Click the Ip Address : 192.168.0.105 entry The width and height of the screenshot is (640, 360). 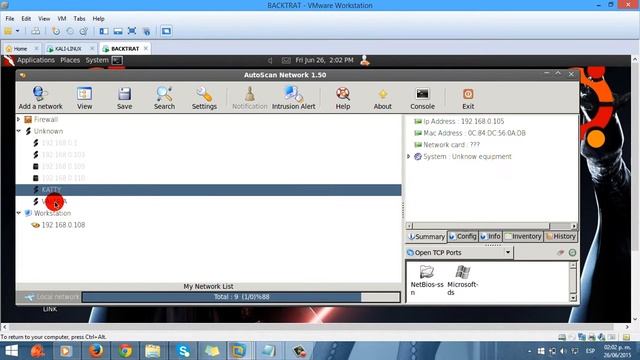tap(463, 121)
